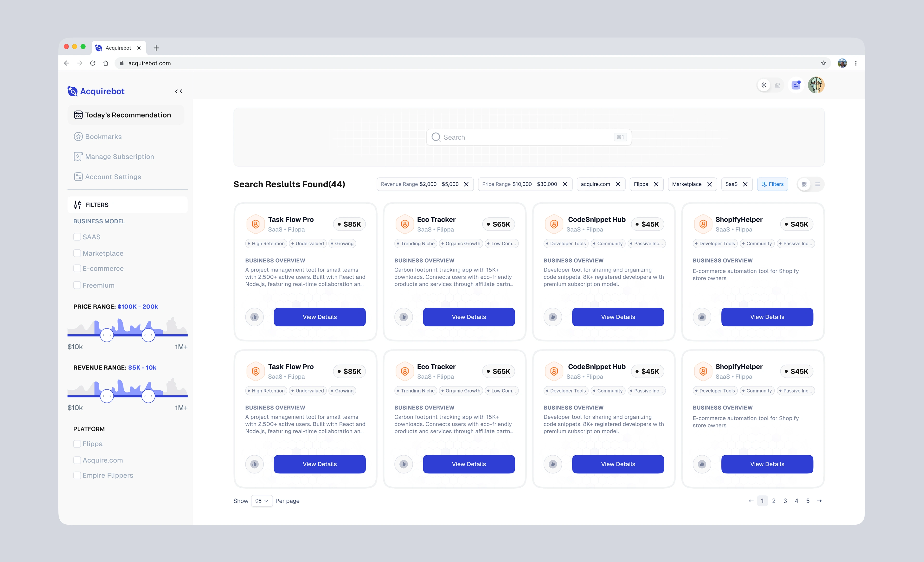Enable the Marketplace checkbox filter
The width and height of the screenshot is (924, 562).
(77, 253)
